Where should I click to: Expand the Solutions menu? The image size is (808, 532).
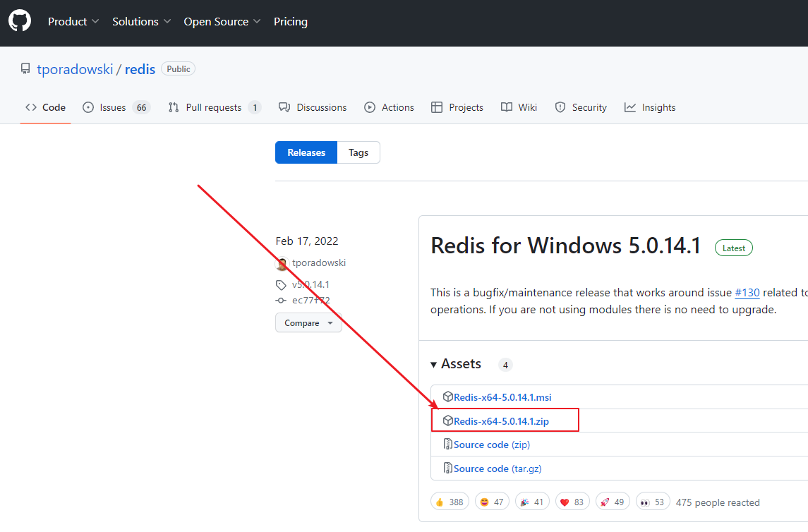[141, 22]
